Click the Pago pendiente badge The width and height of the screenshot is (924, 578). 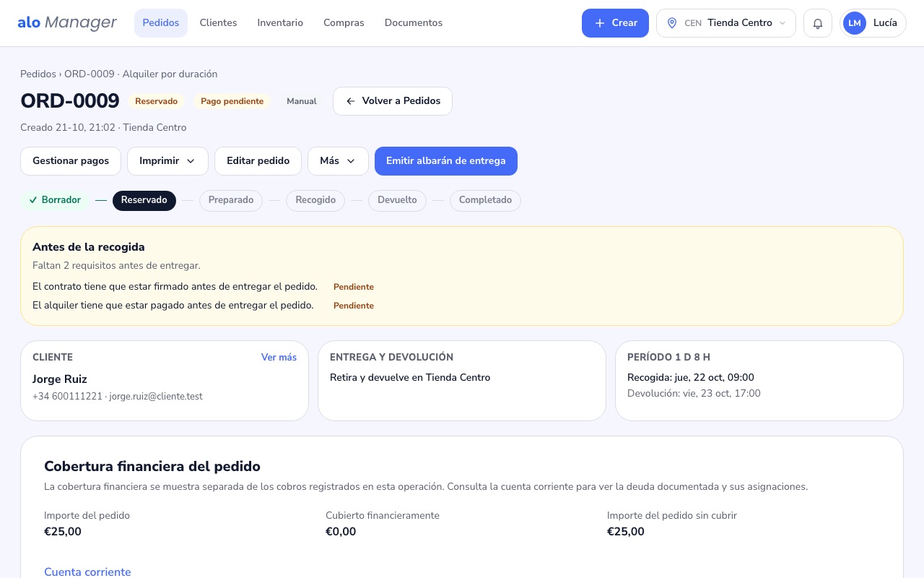pos(232,101)
